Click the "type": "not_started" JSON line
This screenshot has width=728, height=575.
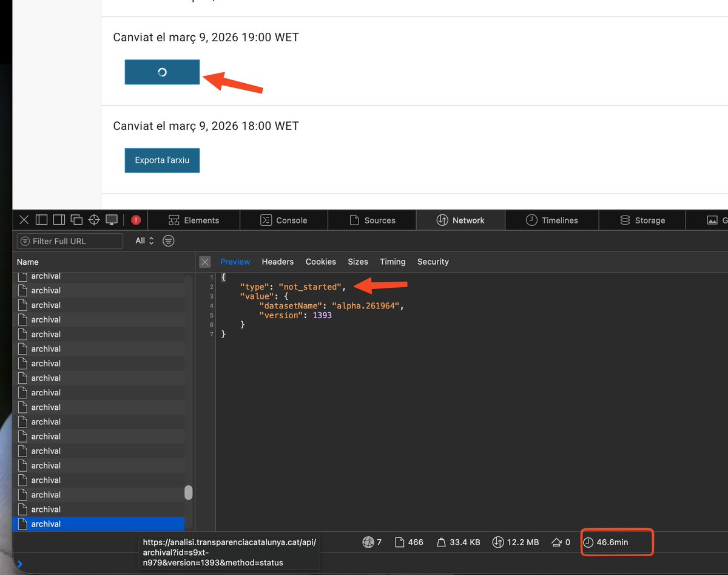[x=293, y=287]
